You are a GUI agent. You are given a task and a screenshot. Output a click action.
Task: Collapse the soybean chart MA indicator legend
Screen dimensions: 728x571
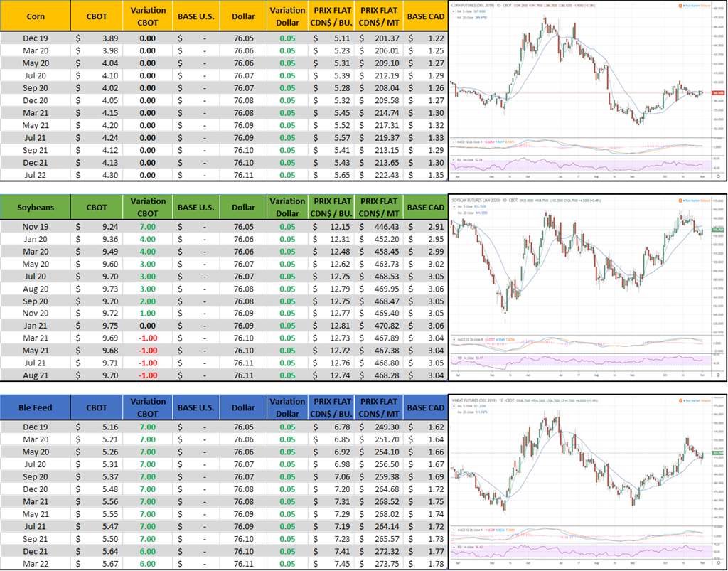pyautogui.click(x=455, y=208)
